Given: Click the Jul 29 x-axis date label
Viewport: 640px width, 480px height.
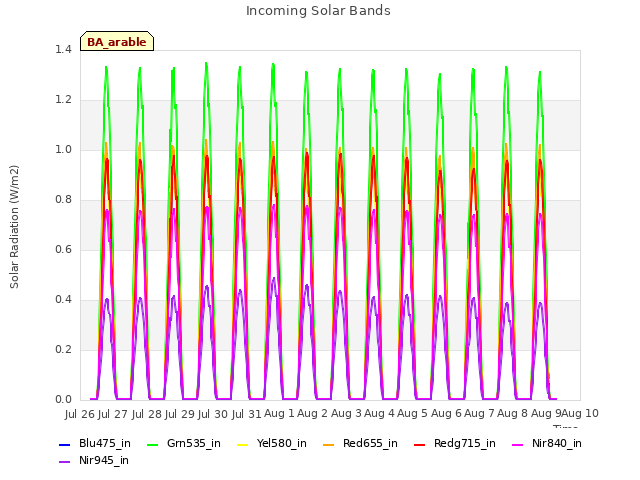Looking at the screenshot, I should pyautogui.click(x=180, y=414).
